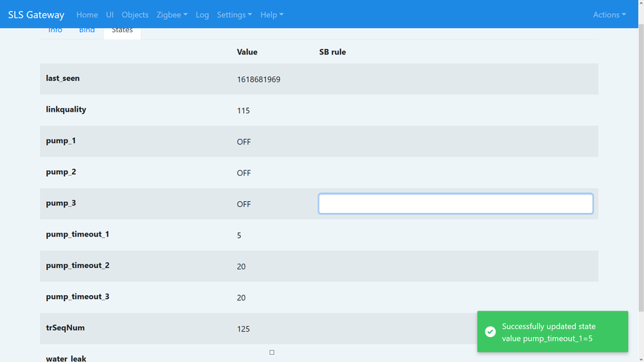Click the SLS Gateway brand link
Screen dimensions: 644x362
36,15
